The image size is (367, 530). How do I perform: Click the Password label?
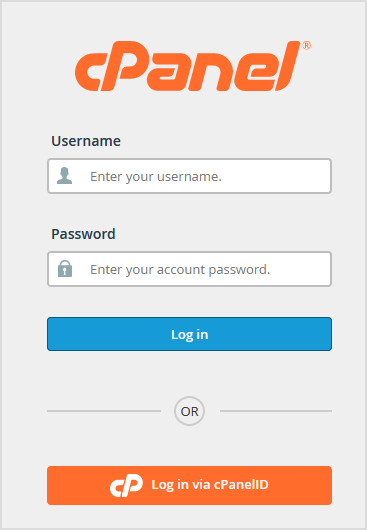83,234
